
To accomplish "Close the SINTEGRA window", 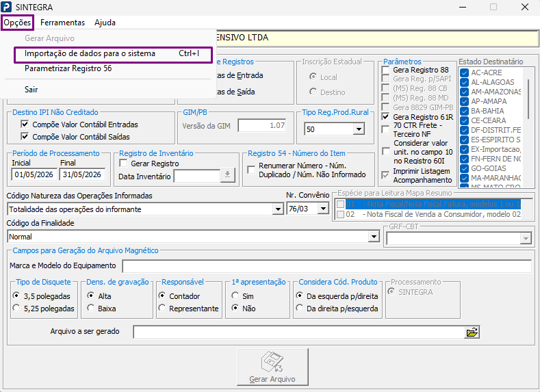I will (525, 7).
